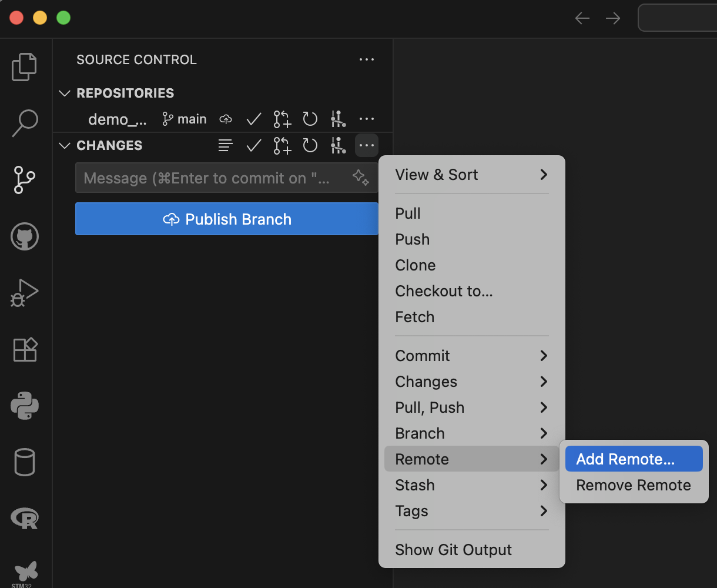Screen dimensions: 717x588
Task: Open the Search view icon
Action: 24,122
